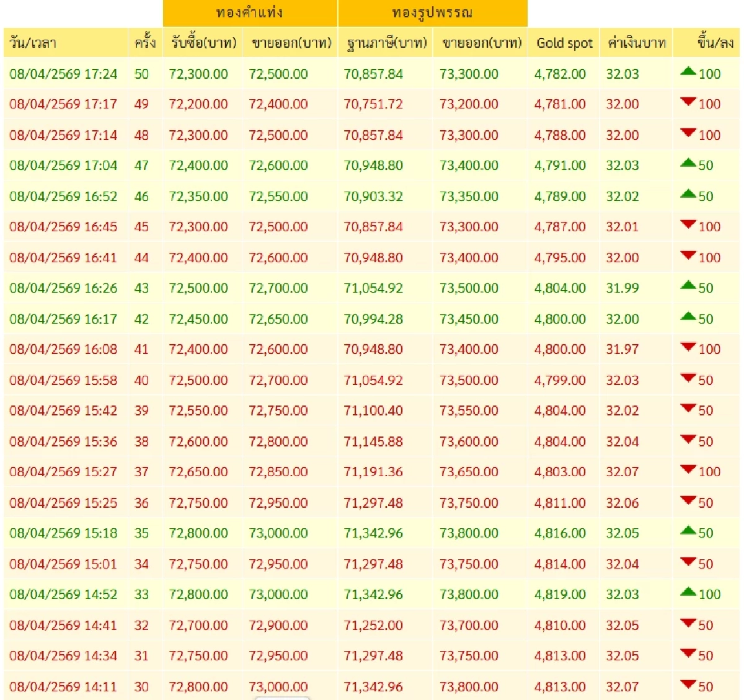Click the ครั้ง column header
This screenshot has width=744, height=700.
pyautogui.click(x=144, y=43)
